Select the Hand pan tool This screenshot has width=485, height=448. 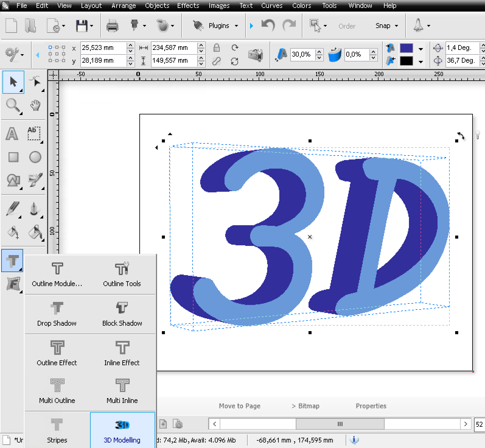coord(35,105)
